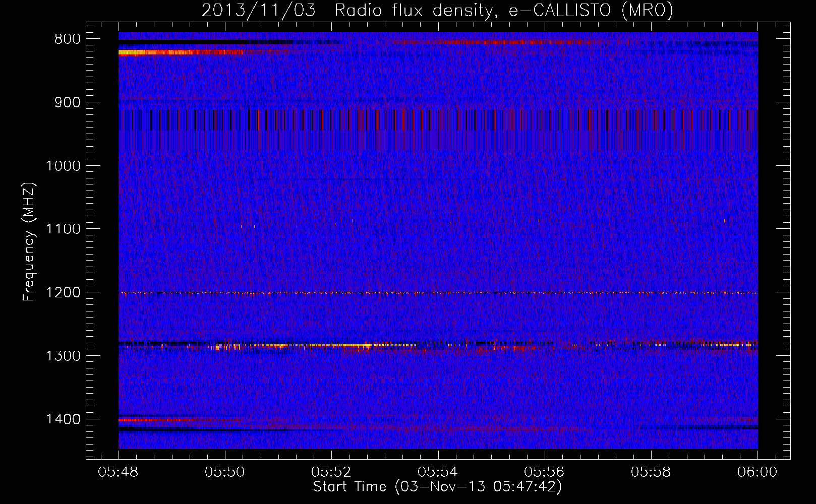Click the 1300 frequency axis label
The height and width of the screenshot is (504, 816).
point(63,356)
